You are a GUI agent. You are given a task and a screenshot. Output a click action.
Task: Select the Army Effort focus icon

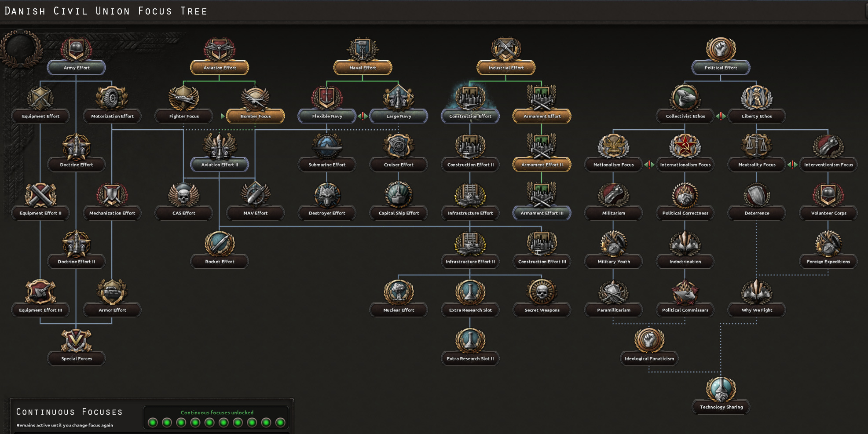[x=76, y=48]
